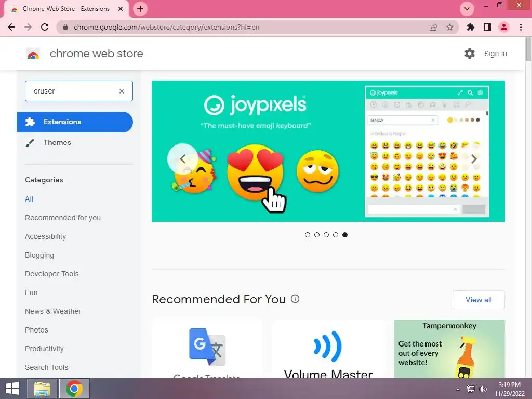The width and height of the screenshot is (532, 399).
Task: Click the address bar URL
Action: [167, 27]
